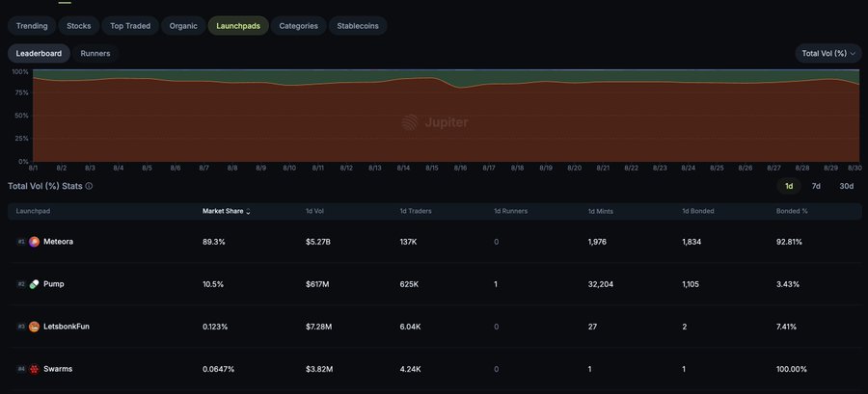Click the 92.81% bonded percentage
The height and width of the screenshot is (394, 868).
click(x=789, y=242)
